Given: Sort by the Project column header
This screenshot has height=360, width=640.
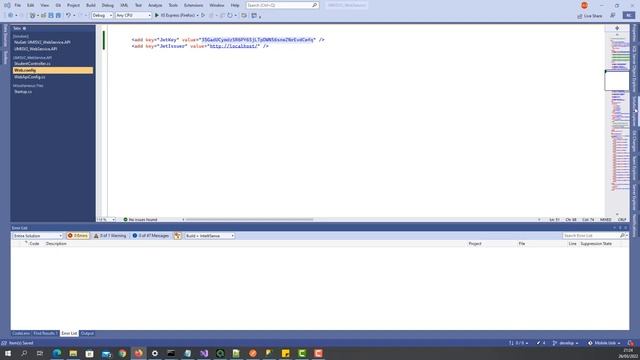Looking at the screenshot, I should [475, 244].
